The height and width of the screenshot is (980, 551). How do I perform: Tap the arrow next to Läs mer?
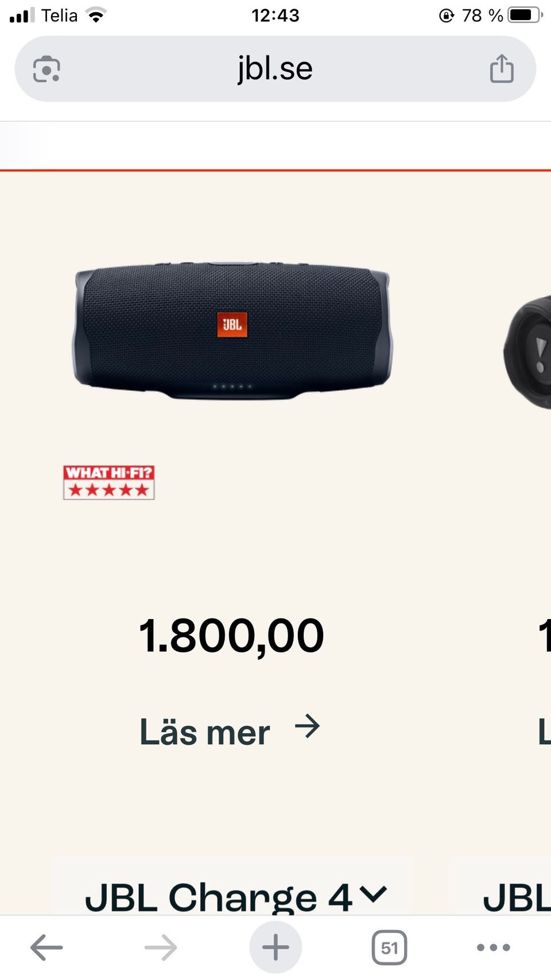(307, 726)
